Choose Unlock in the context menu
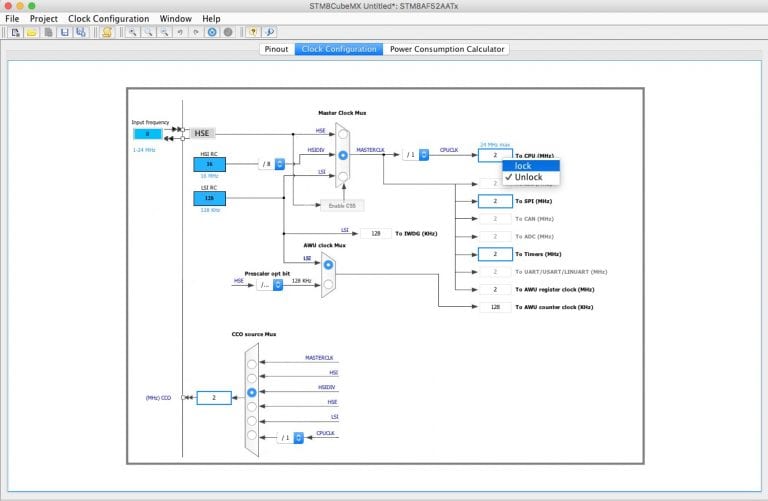Screen dimensions: 768x501 pyautogui.click(x=531, y=177)
